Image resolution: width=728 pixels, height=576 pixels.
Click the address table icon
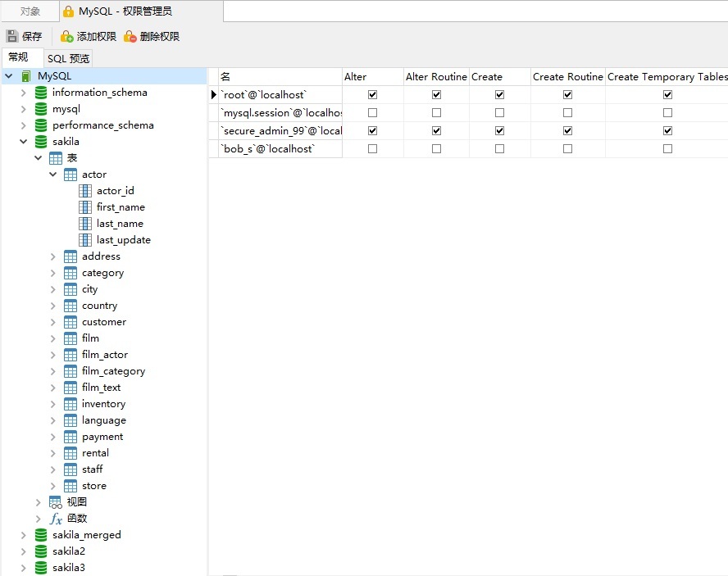coord(71,256)
